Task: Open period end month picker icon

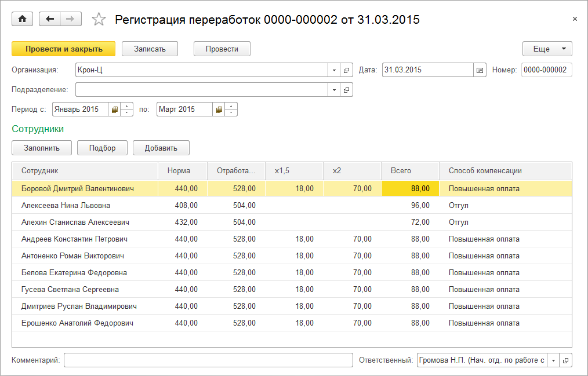Action: [219, 109]
